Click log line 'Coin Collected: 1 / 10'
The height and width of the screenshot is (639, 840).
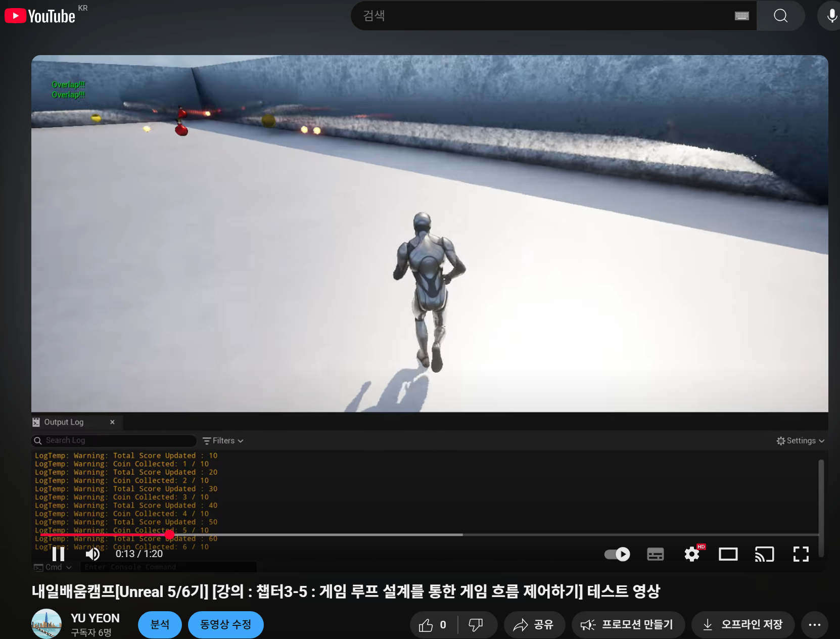[122, 464]
